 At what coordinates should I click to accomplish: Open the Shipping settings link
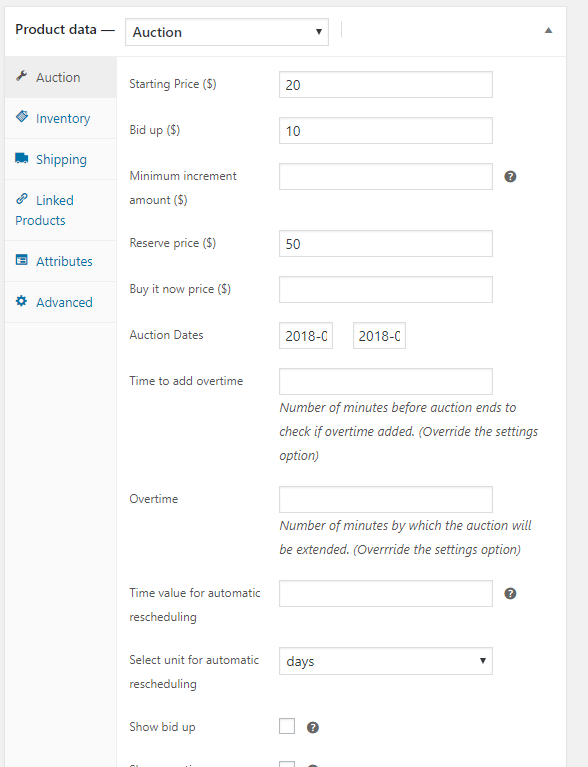point(61,159)
